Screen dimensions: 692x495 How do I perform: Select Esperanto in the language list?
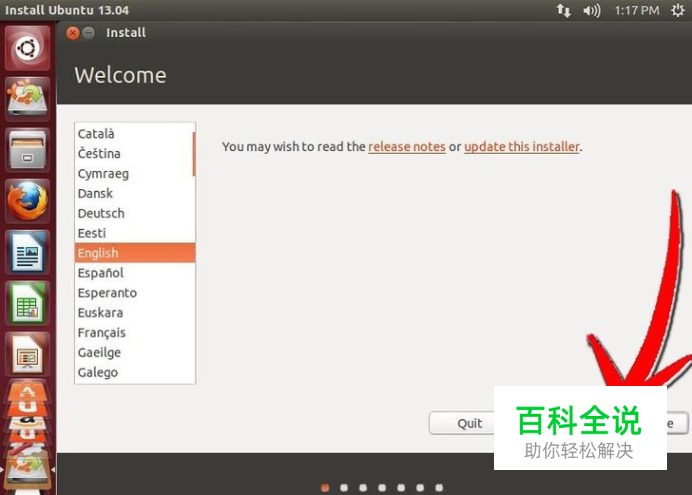135,292
